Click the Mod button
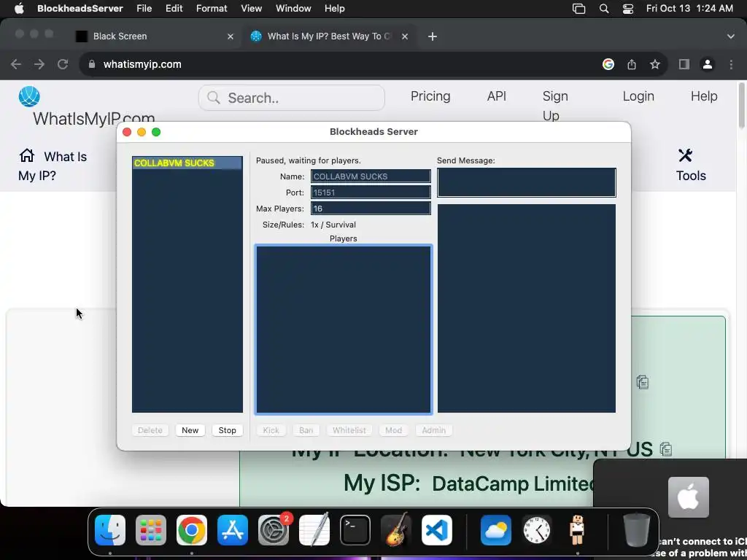747x560 pixels. [393, 430]
